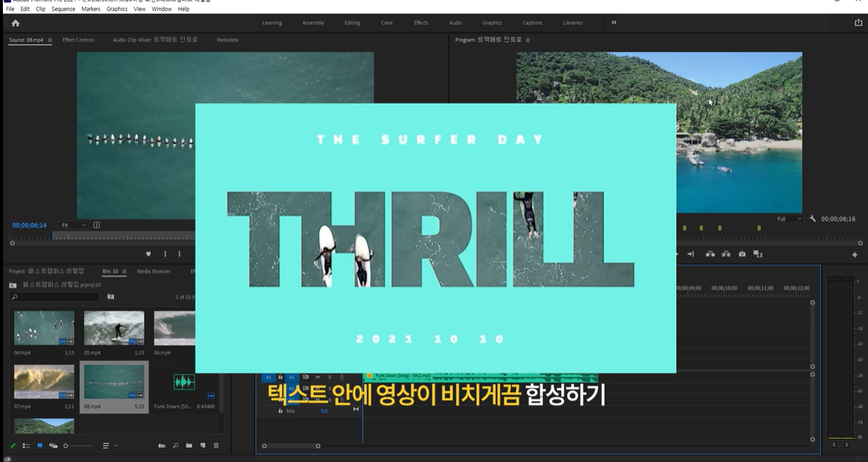The width and height of the screenshot is (868, 462).
Task: Click the project bin search field
Action: [55, 297]
